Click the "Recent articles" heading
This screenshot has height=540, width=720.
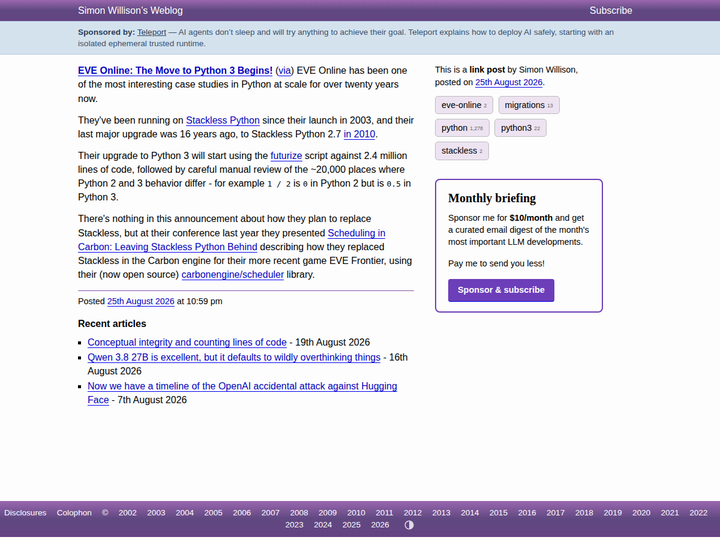click(112, 324)
